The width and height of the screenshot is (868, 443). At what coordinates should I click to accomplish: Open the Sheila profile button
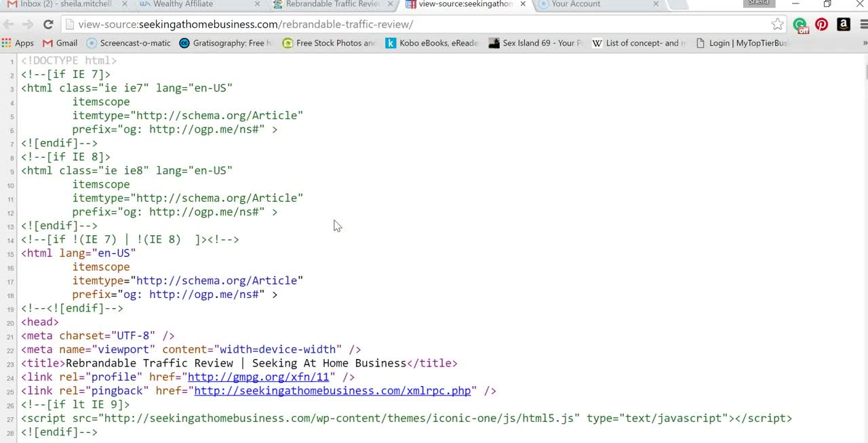click(x=759, y=3)
